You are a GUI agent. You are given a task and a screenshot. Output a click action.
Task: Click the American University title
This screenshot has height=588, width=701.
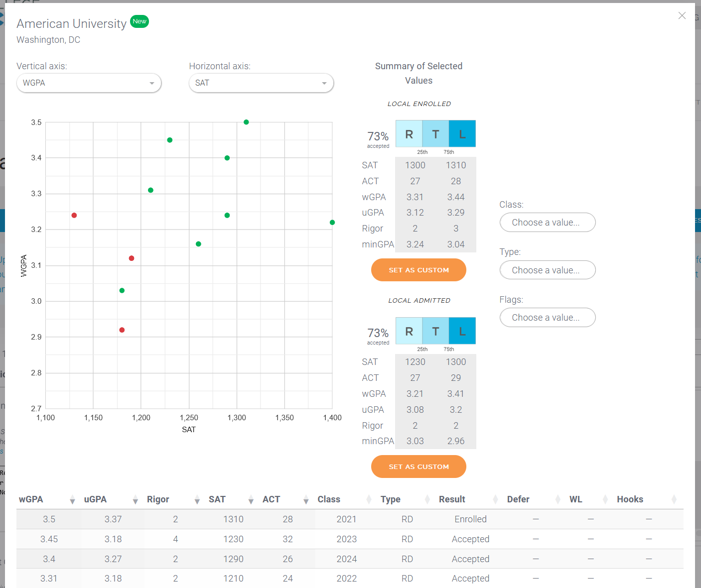(x=71, y=24)
